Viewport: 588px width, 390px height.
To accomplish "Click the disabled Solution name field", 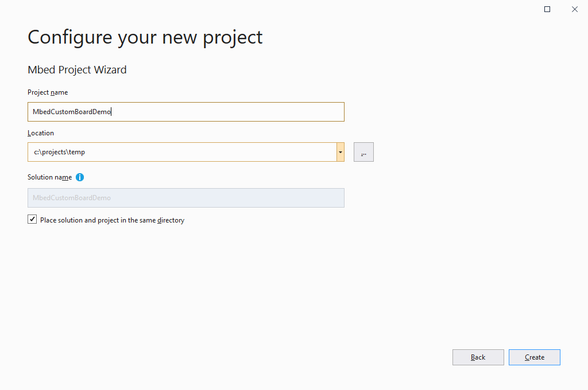I will [186, 198].
